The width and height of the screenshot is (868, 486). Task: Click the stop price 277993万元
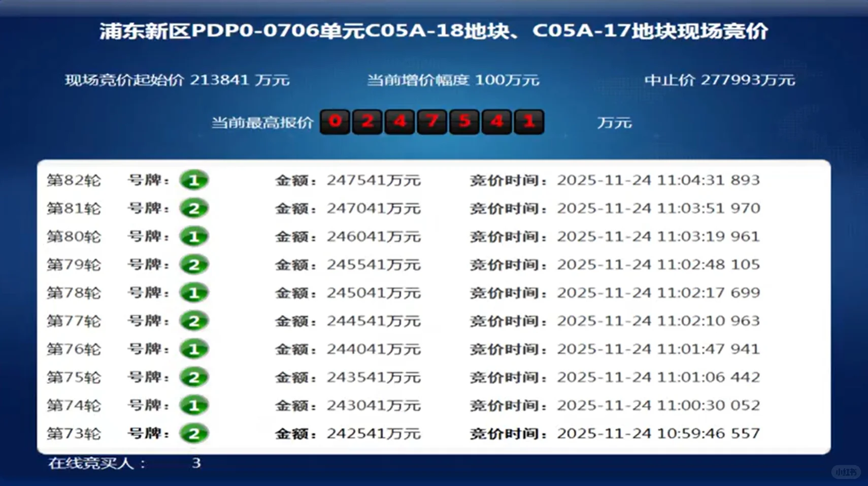pyautogui.click(x=748, y=80)
